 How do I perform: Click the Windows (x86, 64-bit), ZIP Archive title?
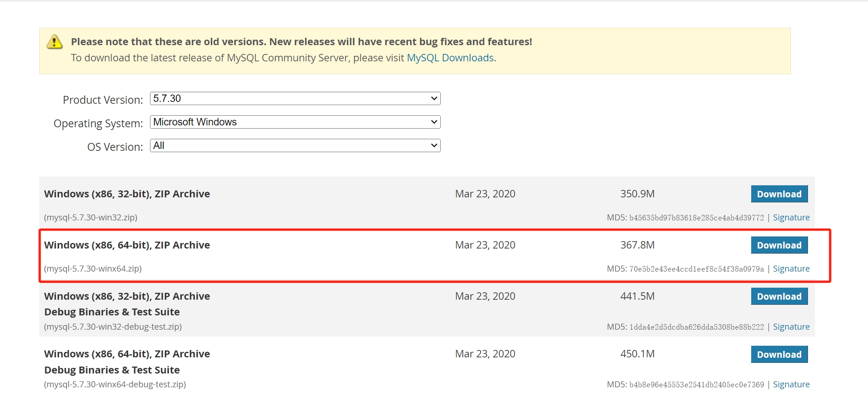[x=127, y=245]
